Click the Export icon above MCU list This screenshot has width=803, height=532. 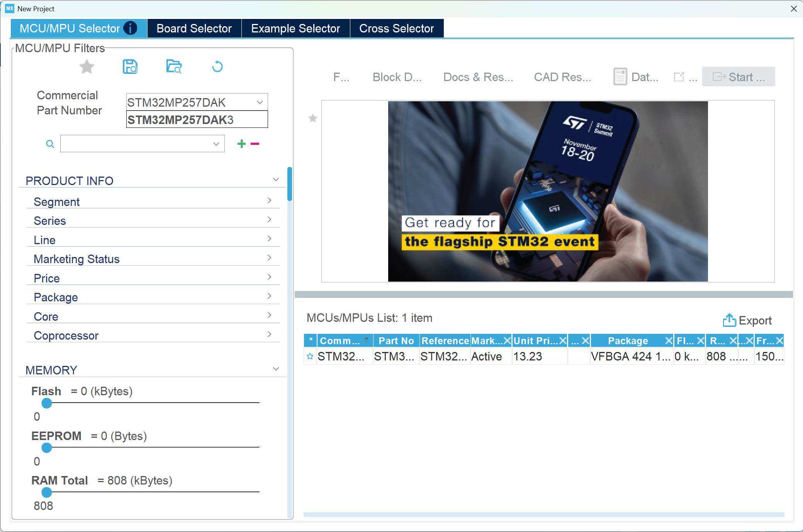point(729,320)
